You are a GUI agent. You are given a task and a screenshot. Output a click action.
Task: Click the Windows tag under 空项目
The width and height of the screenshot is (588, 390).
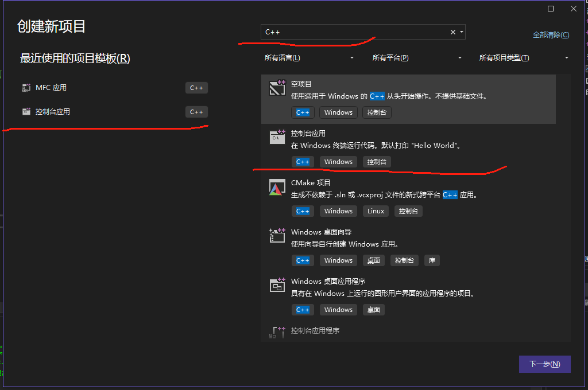338,112
